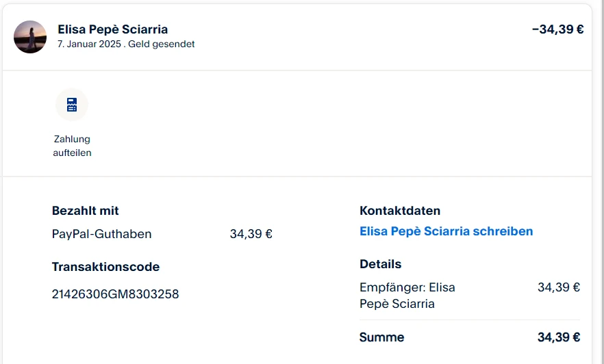Click the 'Summe' label

tap(381, 337)
